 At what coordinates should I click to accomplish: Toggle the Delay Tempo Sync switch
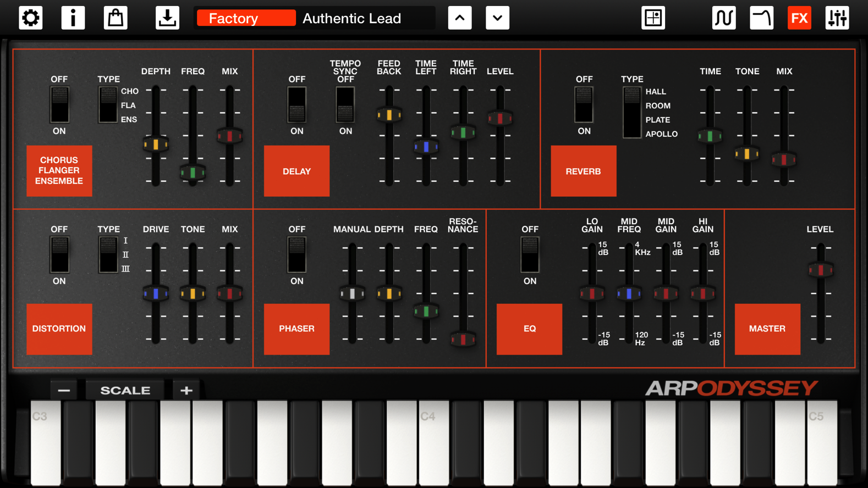point(345,104)
